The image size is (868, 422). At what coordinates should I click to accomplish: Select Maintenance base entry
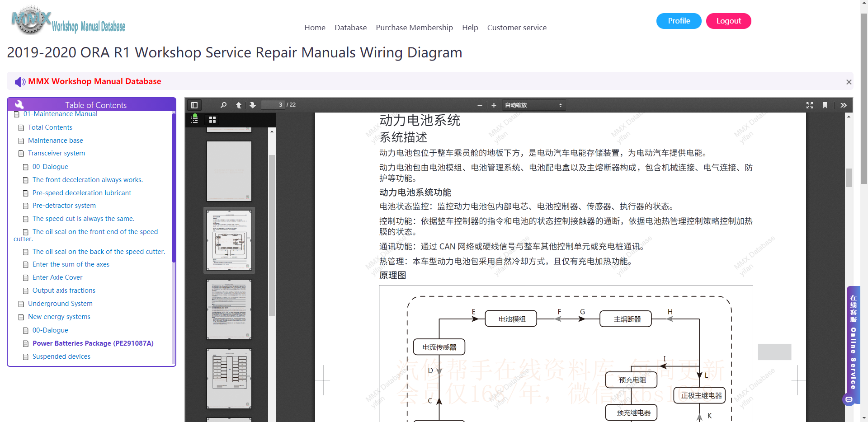56,141
